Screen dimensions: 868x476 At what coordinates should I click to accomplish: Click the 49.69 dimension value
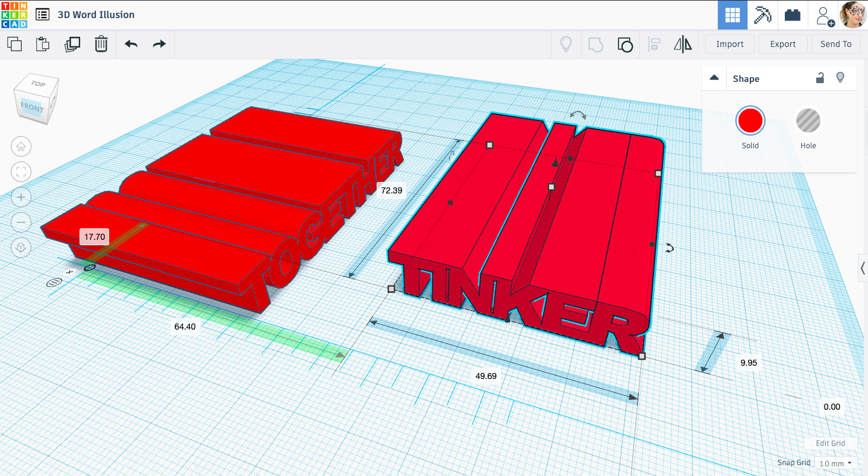[486, 375]
